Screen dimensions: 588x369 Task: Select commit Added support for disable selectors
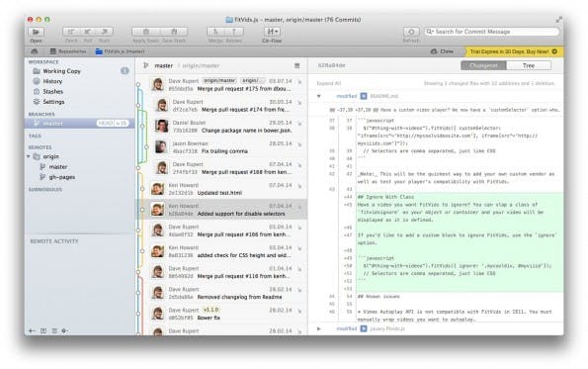coord(221,210)
